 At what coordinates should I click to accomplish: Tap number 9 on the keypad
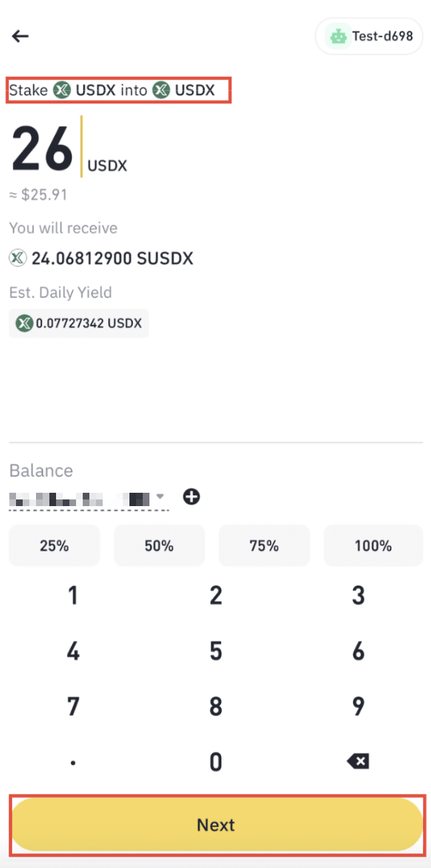pos(358,705)
